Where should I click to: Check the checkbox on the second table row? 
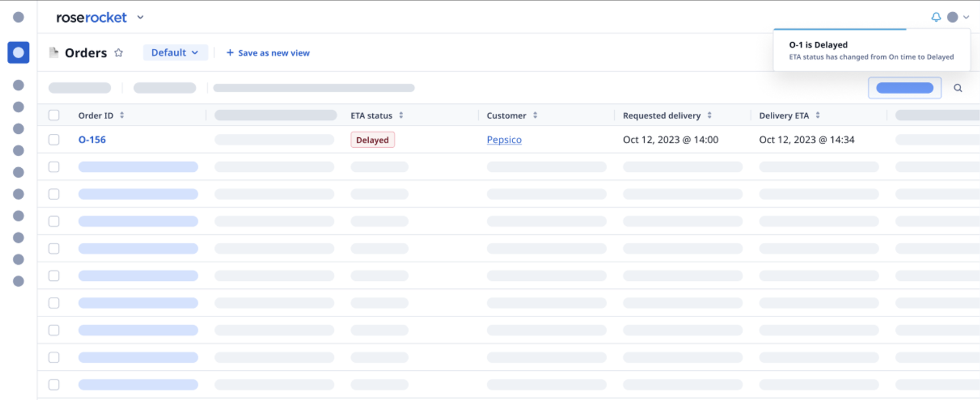pos(54,167)
